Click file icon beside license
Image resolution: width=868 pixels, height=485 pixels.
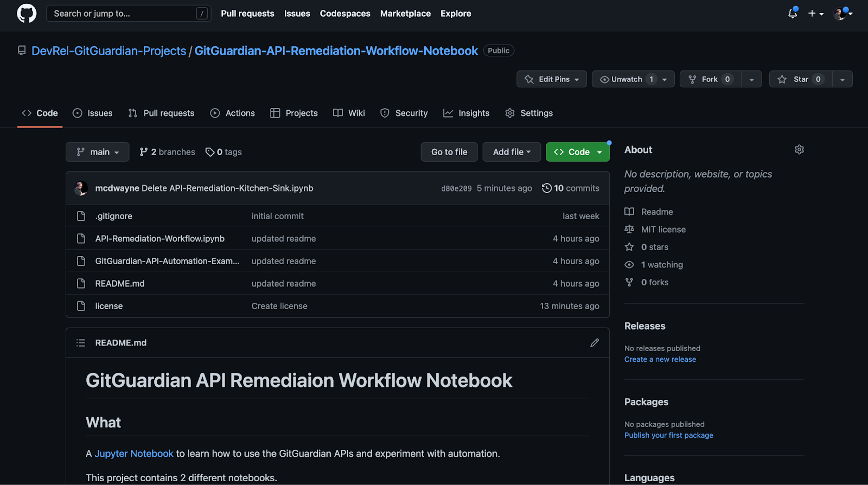tap(81, 306)
